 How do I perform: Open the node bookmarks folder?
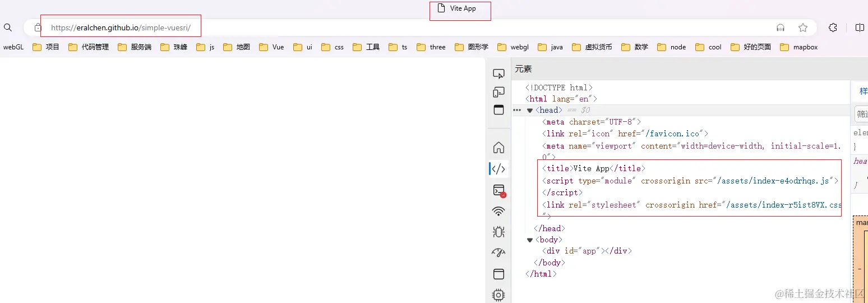672,47
